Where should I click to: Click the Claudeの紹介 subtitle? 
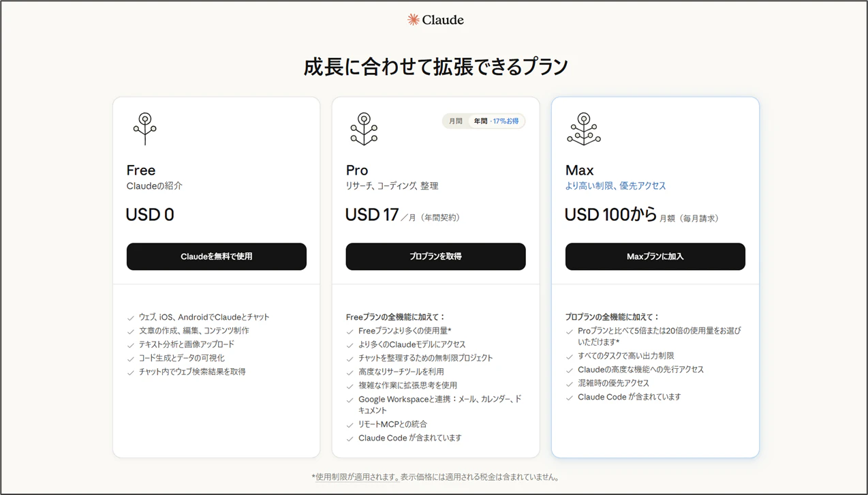(155, 185)
